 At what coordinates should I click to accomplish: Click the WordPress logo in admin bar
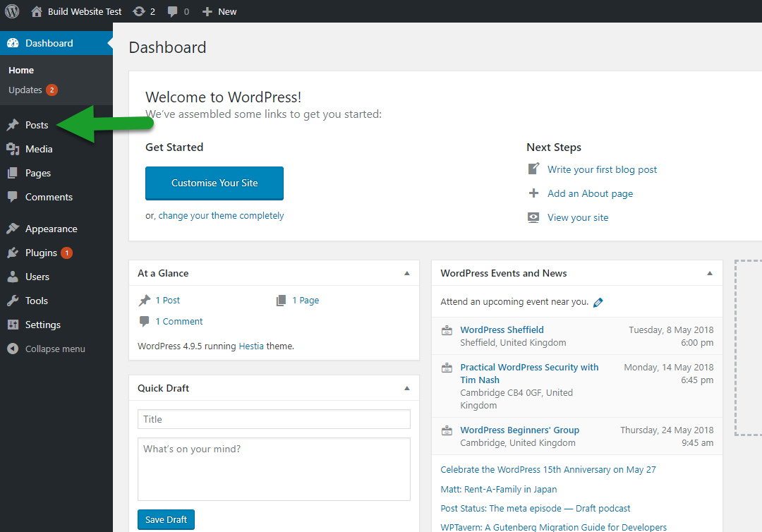[12, 11]
